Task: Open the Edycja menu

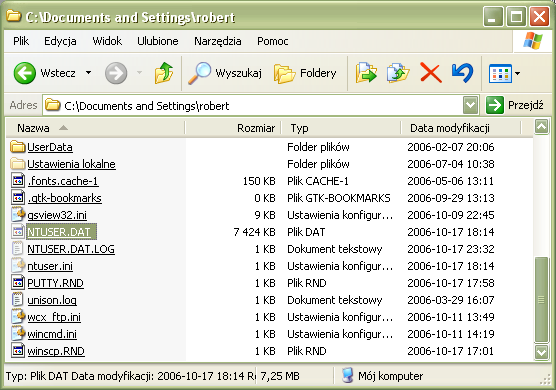Action: click(60, 41)
